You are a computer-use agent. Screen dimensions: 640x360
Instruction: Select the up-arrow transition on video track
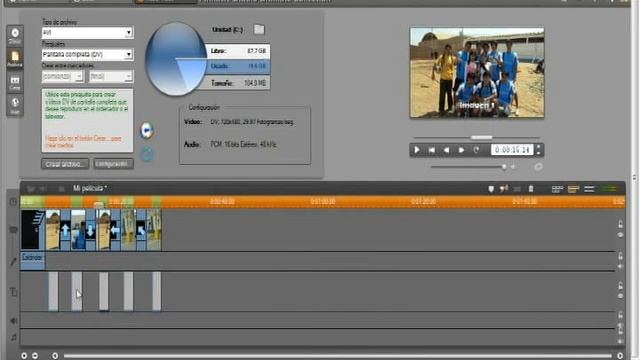point(65,230)
